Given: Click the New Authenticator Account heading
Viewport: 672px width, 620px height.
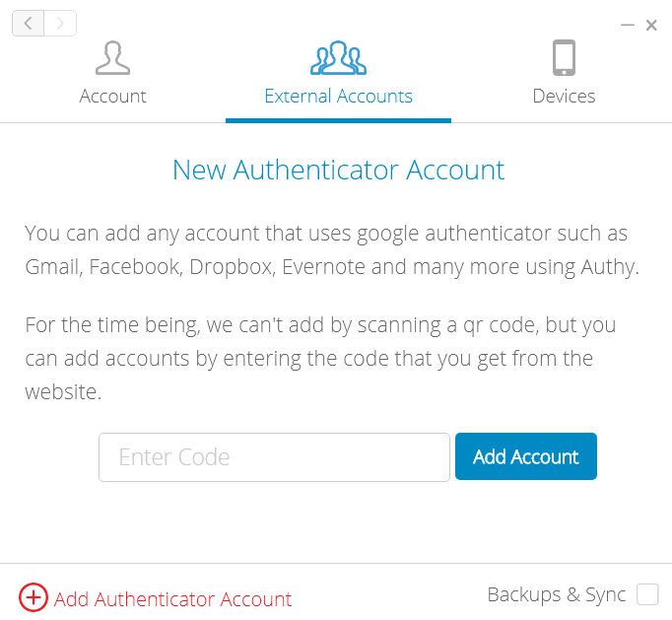Looking at the screenshot, I should coord(338,170).
